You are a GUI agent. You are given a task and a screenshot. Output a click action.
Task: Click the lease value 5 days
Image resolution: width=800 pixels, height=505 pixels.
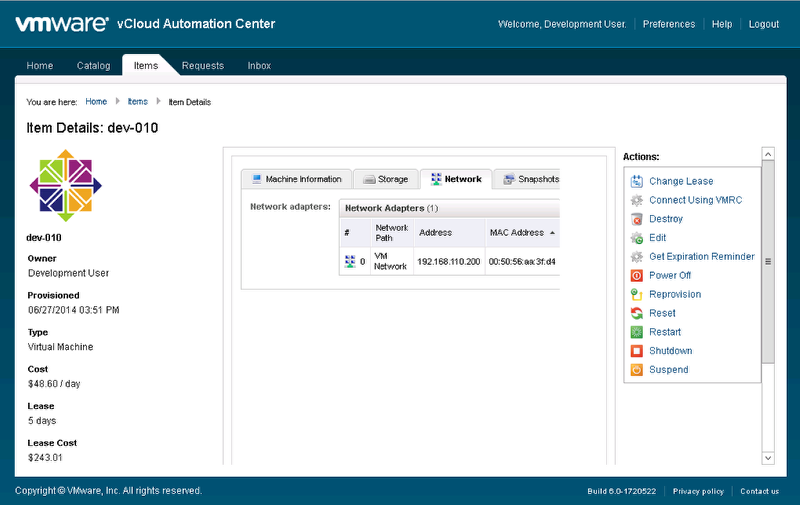coord(42,421)
